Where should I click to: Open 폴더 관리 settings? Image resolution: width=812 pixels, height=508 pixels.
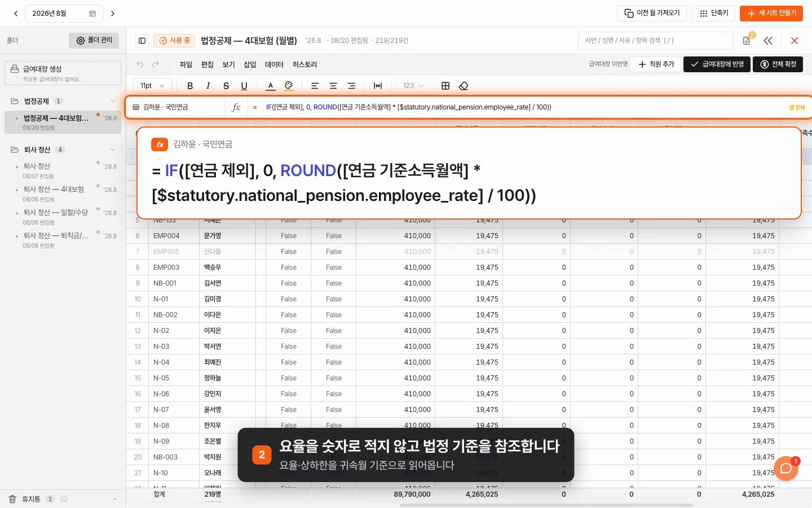[x=94, y=41]
